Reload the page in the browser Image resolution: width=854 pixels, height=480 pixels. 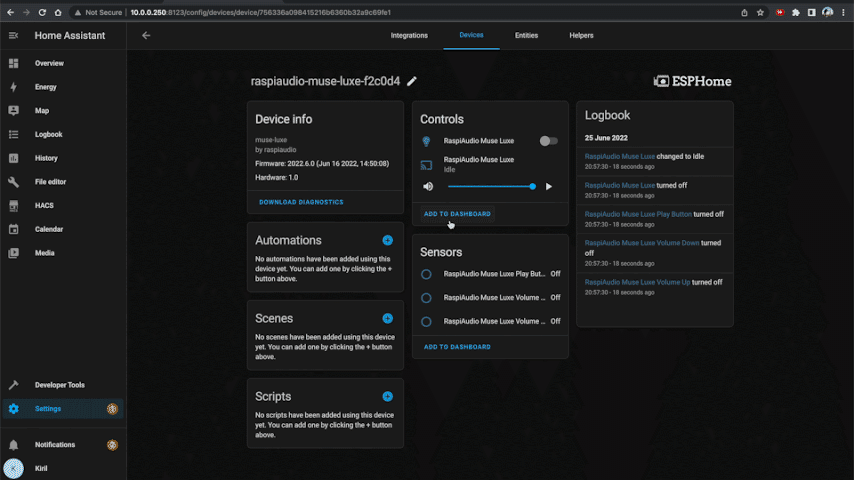coord(42,12)
